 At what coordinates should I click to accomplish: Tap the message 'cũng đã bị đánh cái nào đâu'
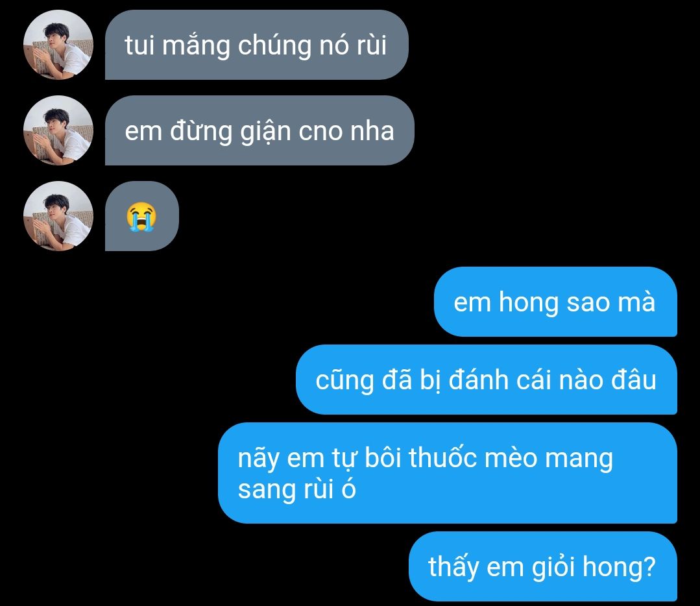(487, 380)
